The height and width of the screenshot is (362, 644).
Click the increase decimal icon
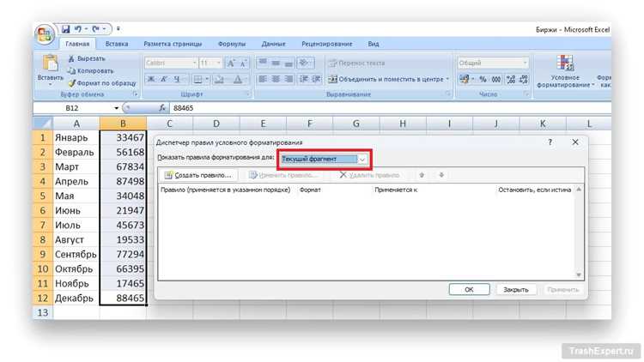pyautogui.click(x=511, y=79)
